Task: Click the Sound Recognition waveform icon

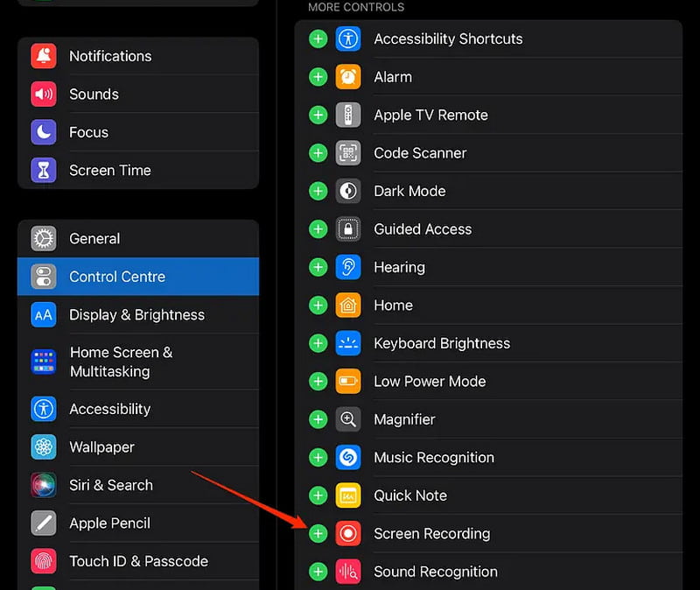Action: [348, 572]
